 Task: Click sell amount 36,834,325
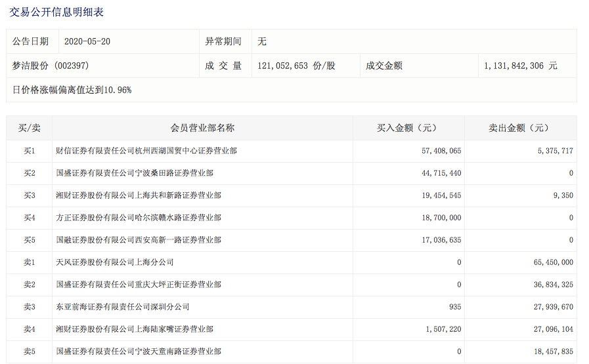click(x=554, y=285)
